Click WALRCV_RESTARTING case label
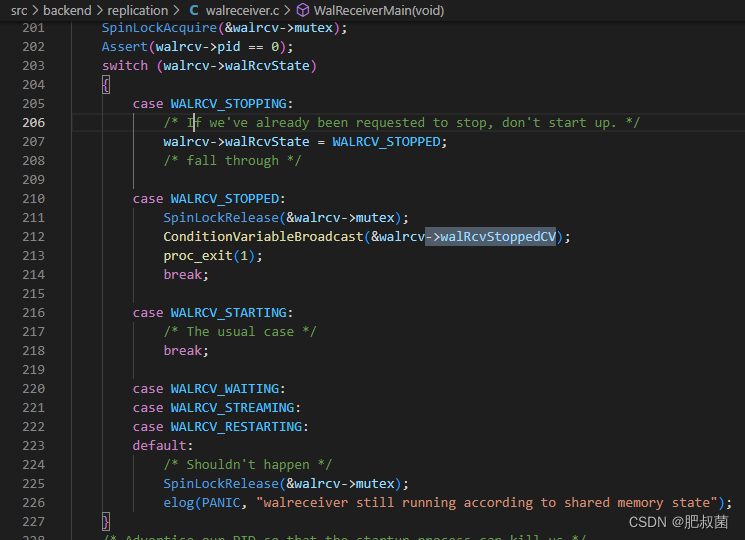 [x=236, y=427]
